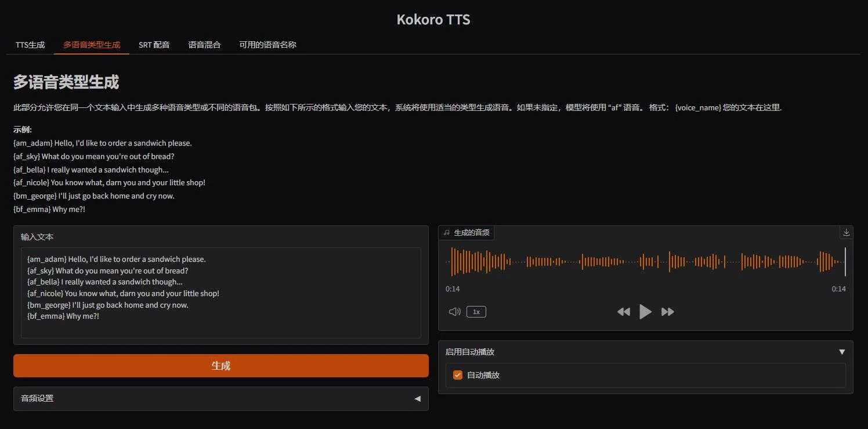Open the SRT 配音 tab

(154, 45)
